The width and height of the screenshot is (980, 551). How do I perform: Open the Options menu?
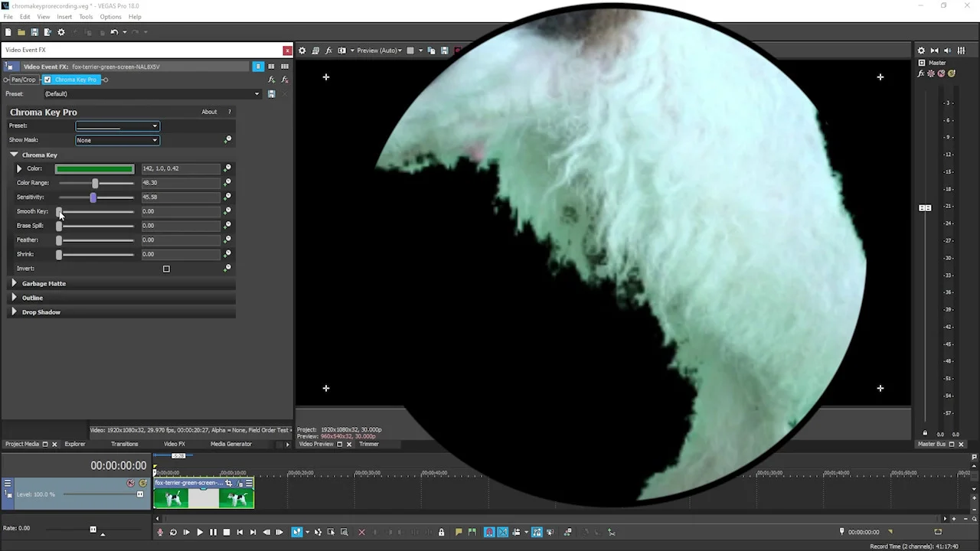click(110, 17)
